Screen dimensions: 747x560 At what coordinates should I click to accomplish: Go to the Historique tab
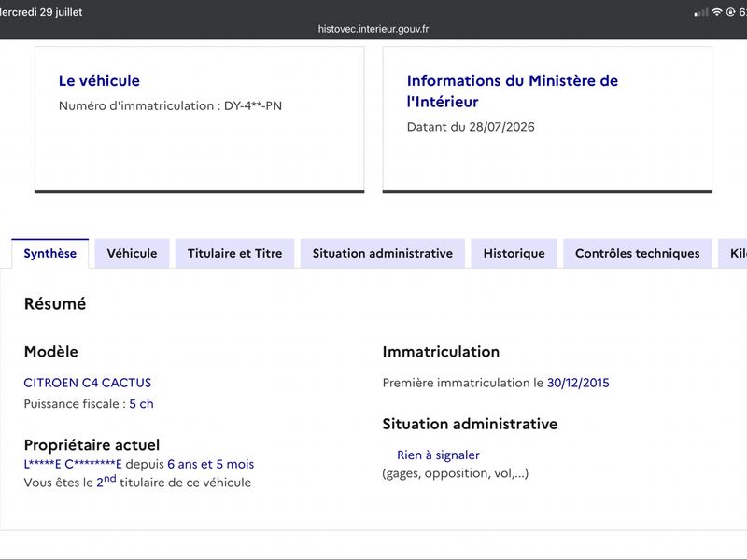[514, 253]
